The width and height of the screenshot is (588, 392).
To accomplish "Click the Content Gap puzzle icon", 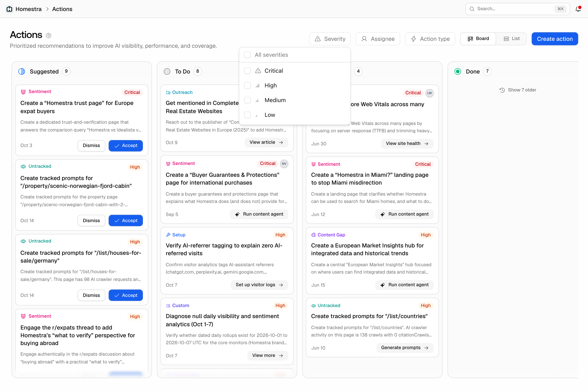I will (x=314, y=235).
